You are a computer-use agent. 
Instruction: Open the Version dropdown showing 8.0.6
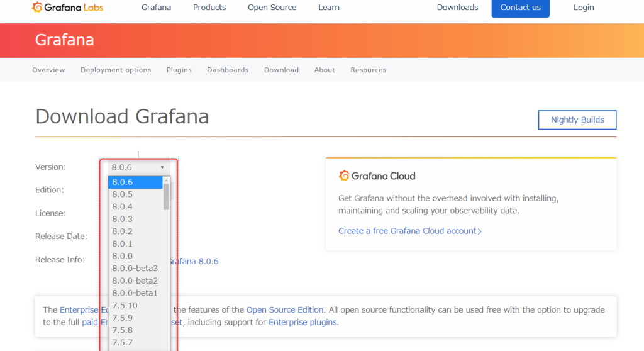click(138, 167)
